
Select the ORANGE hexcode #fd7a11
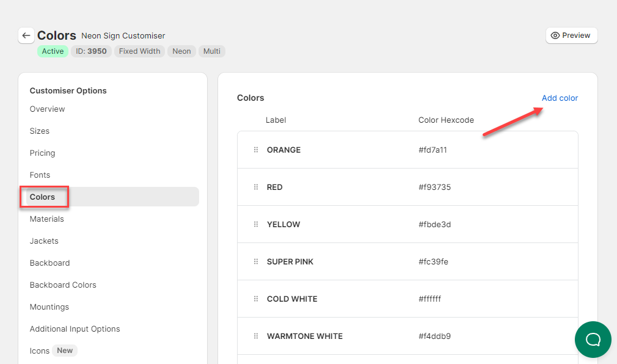tap(433, 150)
